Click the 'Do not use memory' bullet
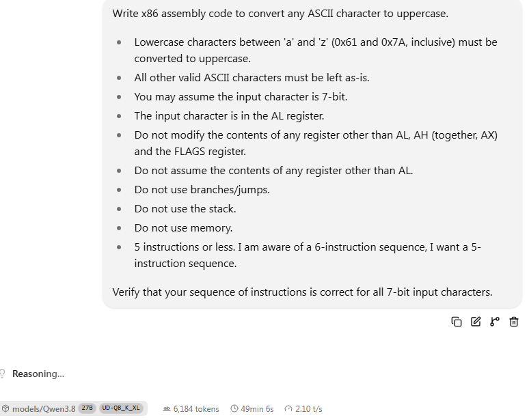 [x=184, y=228]
